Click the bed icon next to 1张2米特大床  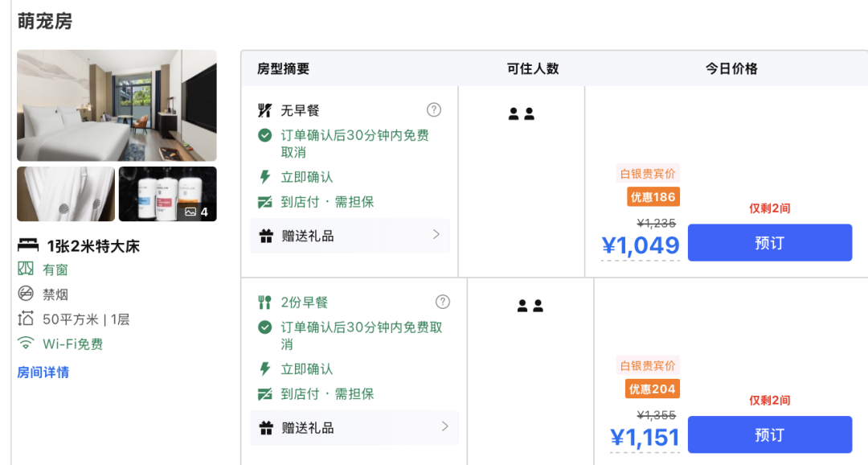pos(27,245)
